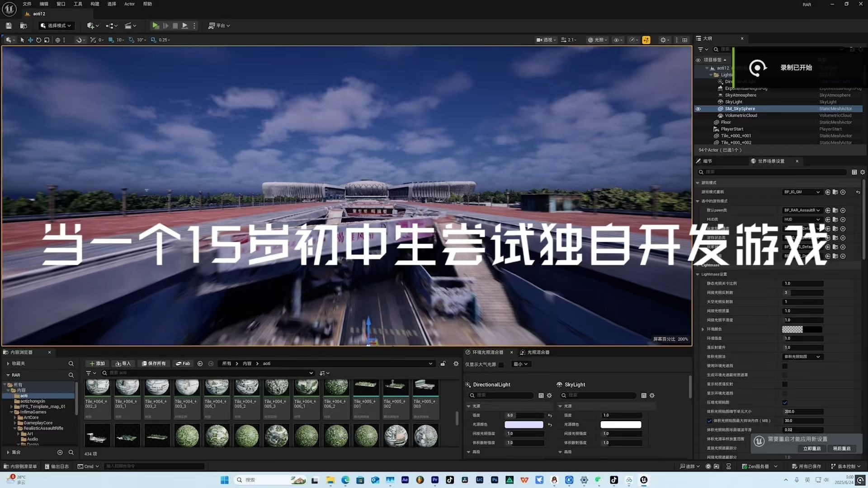This screenshot has width=868, height=488.
Task: Click the SkyLight 光源颜色 white swatch
Action: [621, 425]
